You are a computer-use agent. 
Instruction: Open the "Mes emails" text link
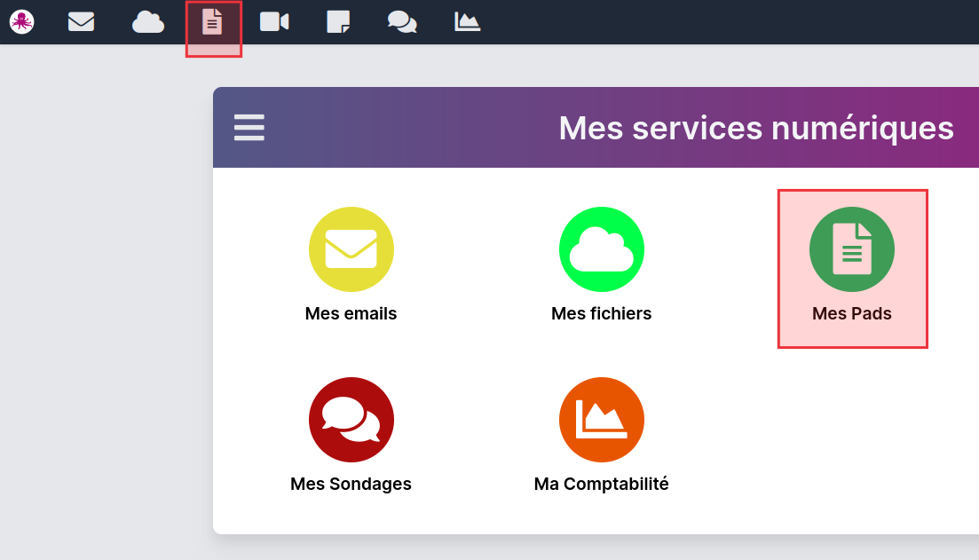(x=351, y=313)
